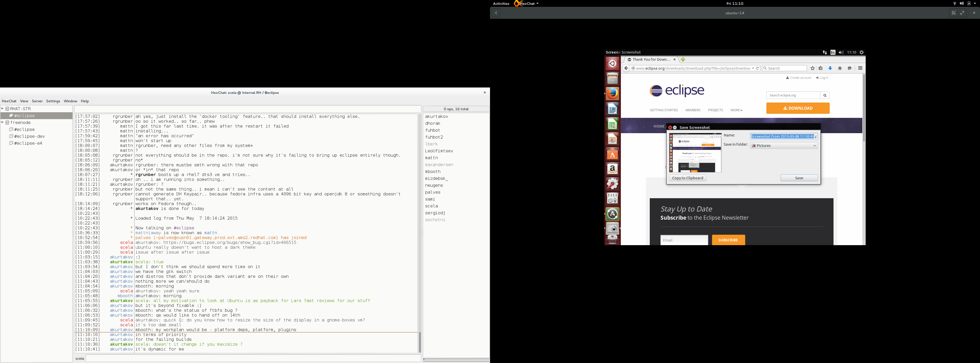Go to Firefox home page icon
The width and height of the screenshot is (980, 363).
point(840,68)
